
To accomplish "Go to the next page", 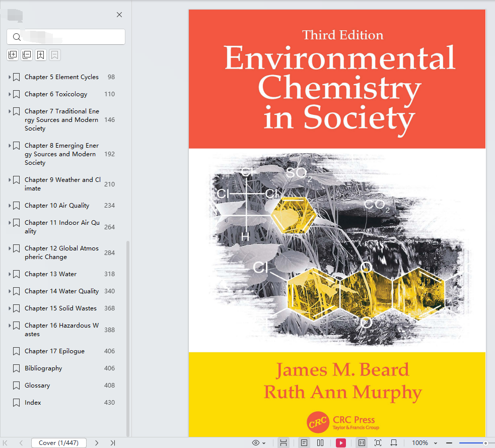I will (x=97, y=443).
